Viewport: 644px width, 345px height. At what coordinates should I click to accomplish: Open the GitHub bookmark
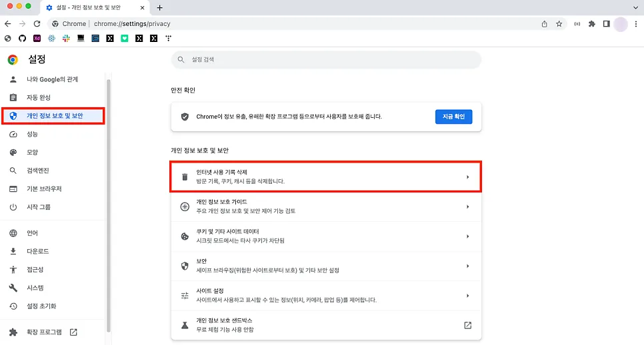(22, 38)
